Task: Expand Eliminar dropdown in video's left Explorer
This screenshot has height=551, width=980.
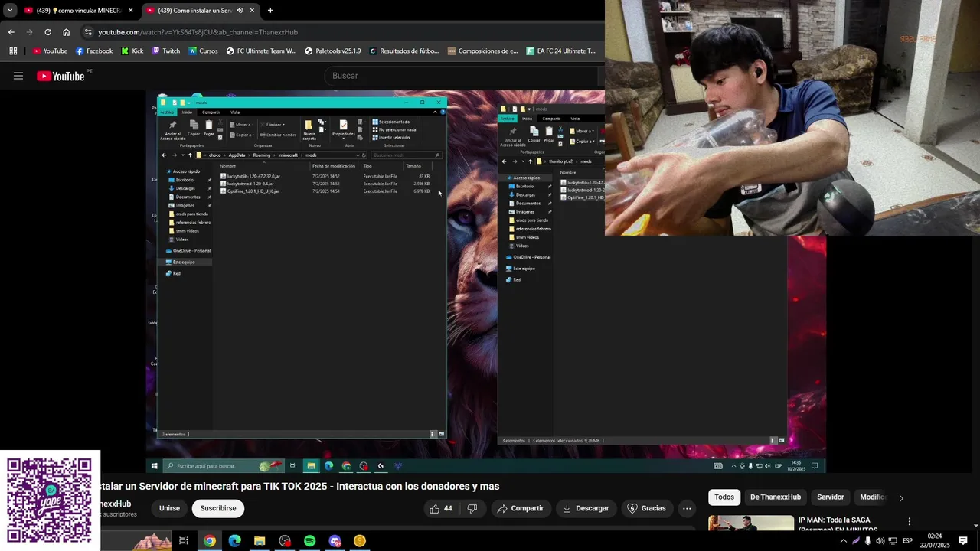Action: pyautogui.click(x=273, y=125)
